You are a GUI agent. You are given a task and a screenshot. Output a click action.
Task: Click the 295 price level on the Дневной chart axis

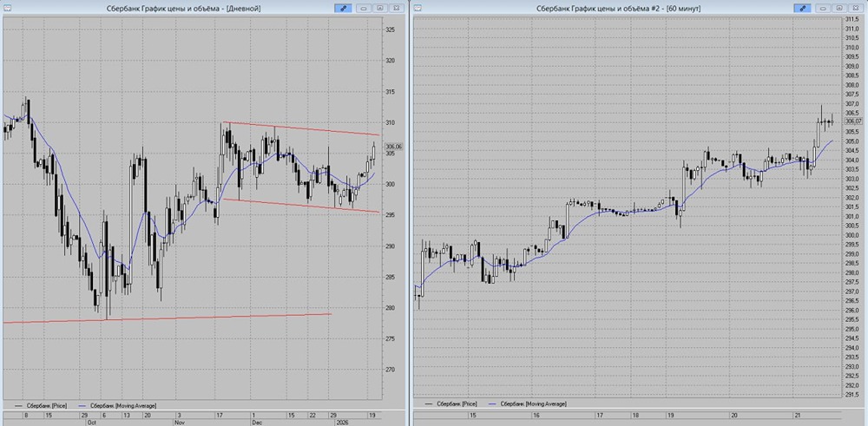pos(391,215)
